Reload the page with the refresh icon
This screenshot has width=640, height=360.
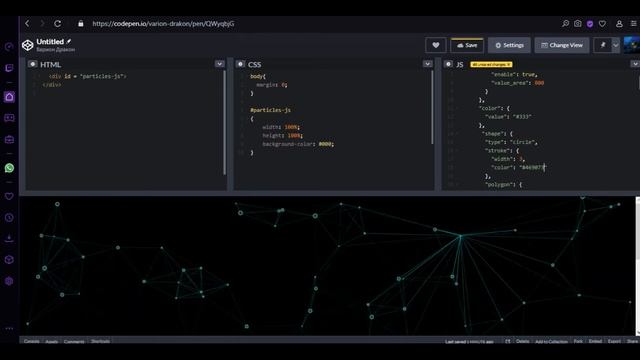coord(58,24)
